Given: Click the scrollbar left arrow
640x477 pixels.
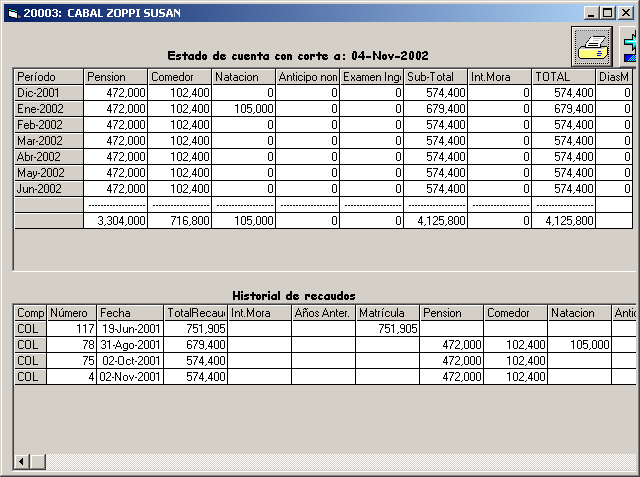Looking at the screenshot, I should click(21, 460).
